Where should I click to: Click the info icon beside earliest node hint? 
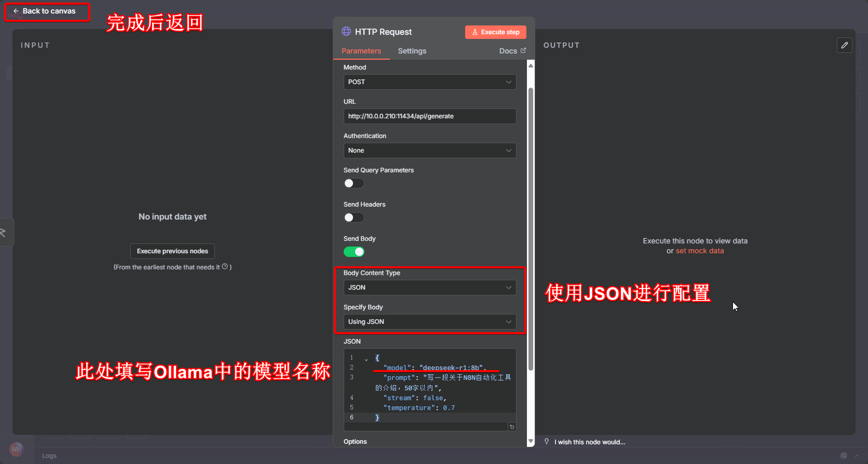point(225,267)
